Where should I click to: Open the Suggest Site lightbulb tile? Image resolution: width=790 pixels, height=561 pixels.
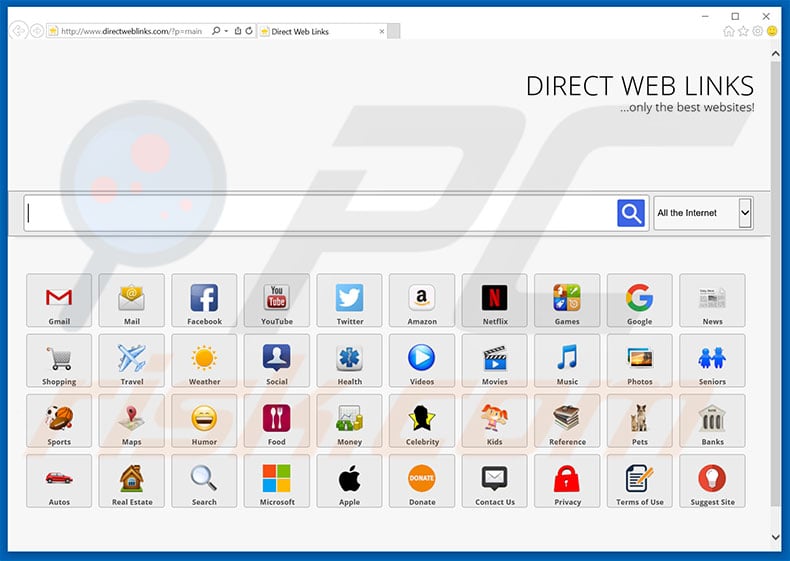click(712, 481)
